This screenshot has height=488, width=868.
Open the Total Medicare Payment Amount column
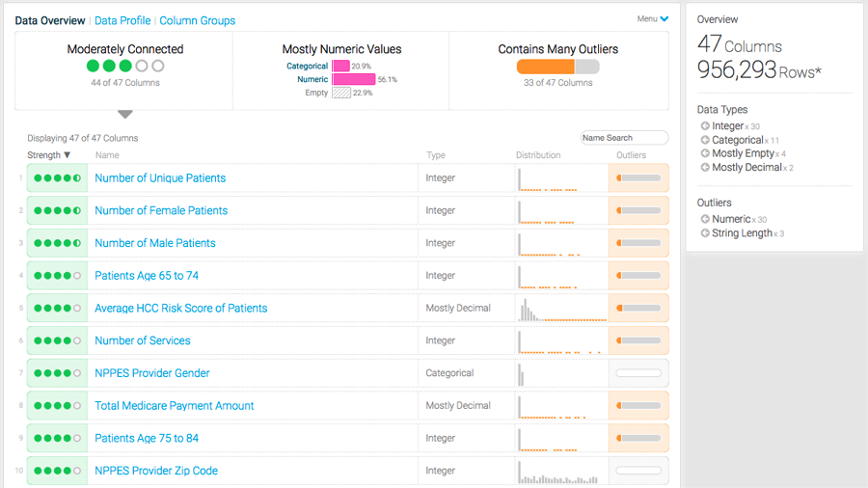(175, 406)
